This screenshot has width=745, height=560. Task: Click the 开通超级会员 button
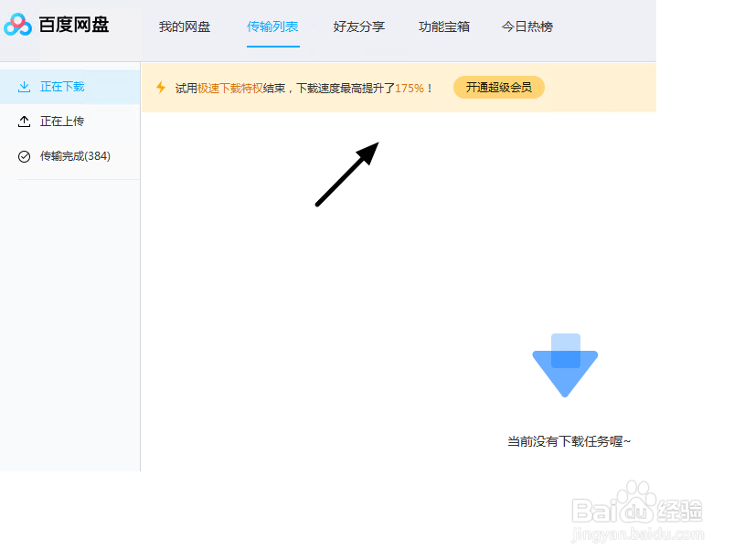498,87
